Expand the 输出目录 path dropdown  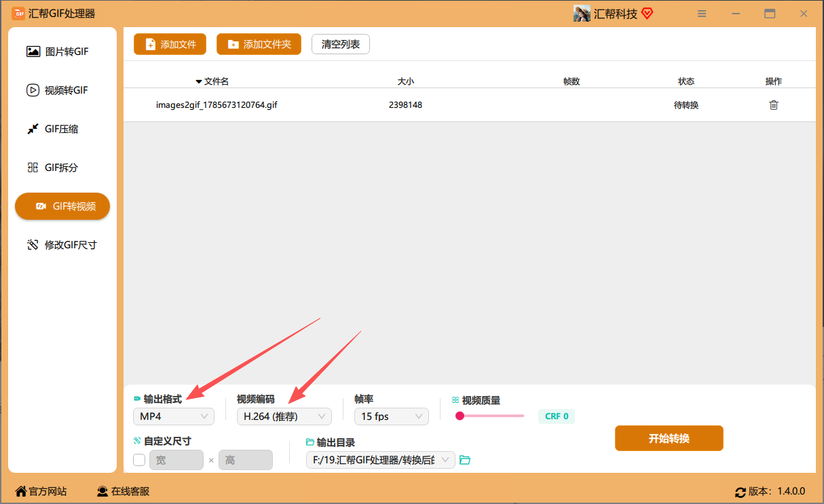[380, 460]
